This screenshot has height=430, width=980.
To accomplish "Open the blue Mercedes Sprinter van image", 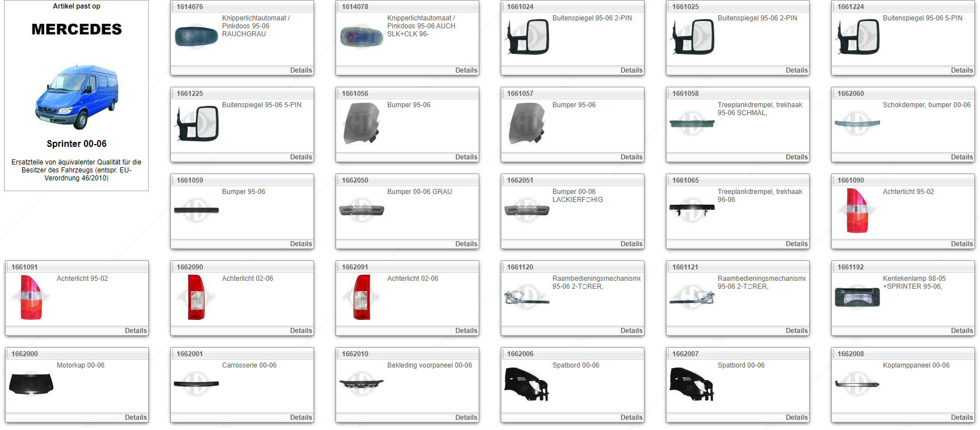I will tap(77, 96).
